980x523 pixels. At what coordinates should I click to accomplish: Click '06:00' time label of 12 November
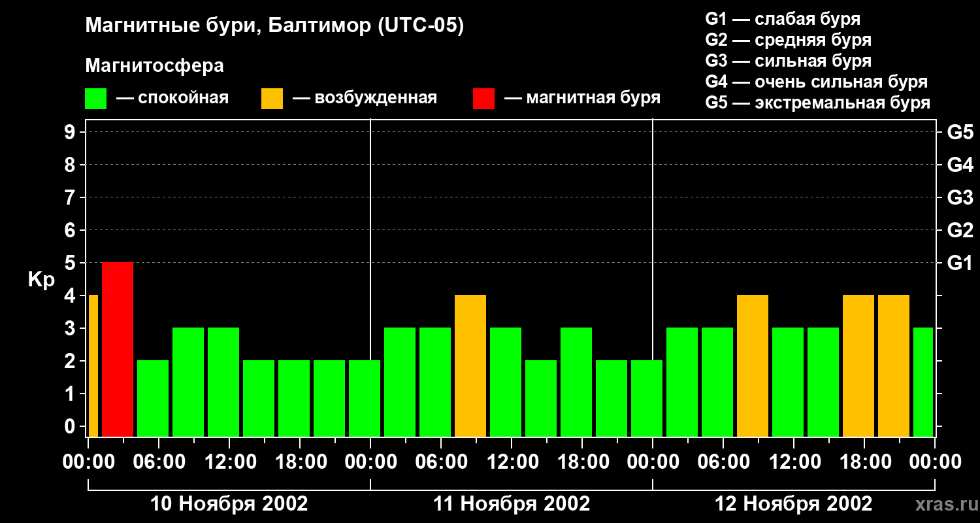click(x=723, y=462)
